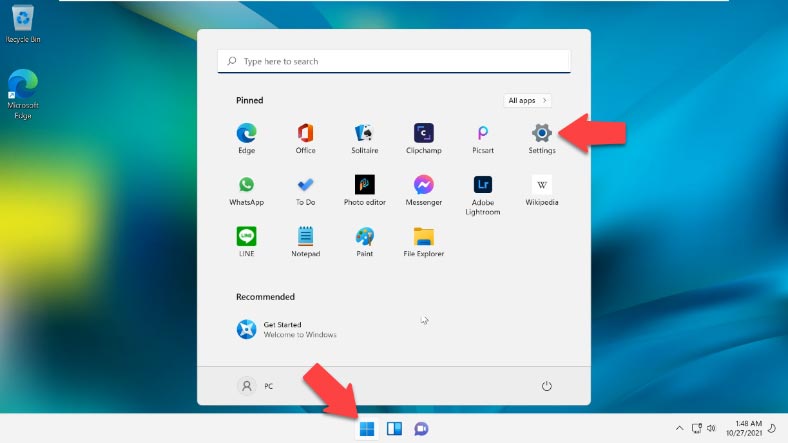The image size is (788, 443).
Task: Click the power button in Start menu
Action: pos(546,386)
